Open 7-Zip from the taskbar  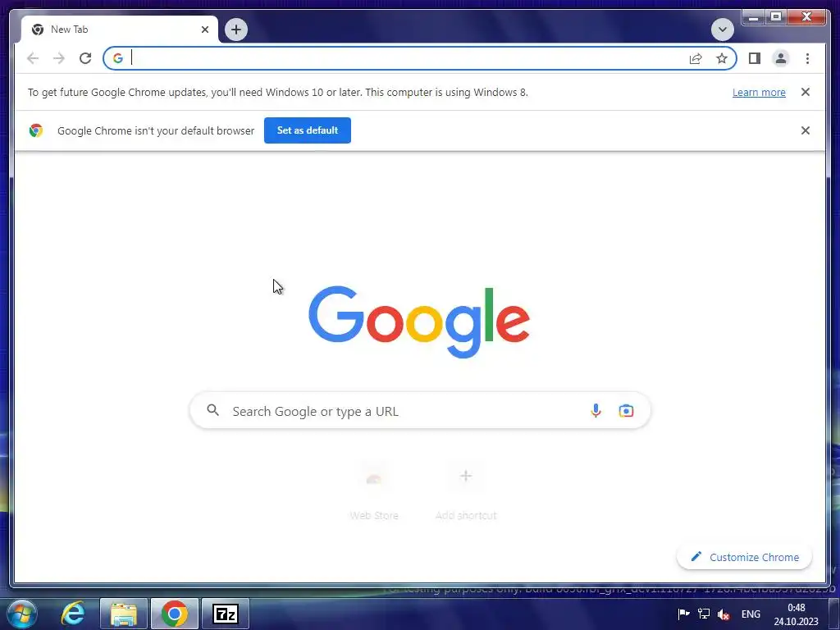[x=226, y=614]
